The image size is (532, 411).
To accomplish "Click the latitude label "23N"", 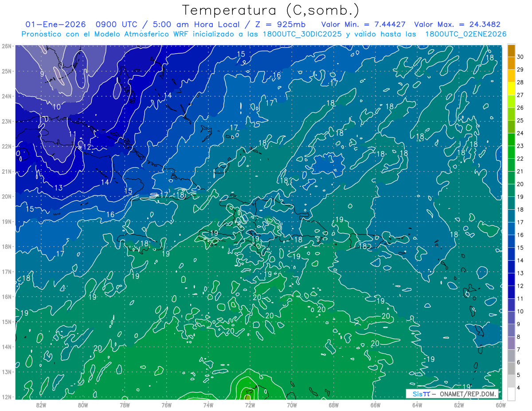I will point(6,121).
